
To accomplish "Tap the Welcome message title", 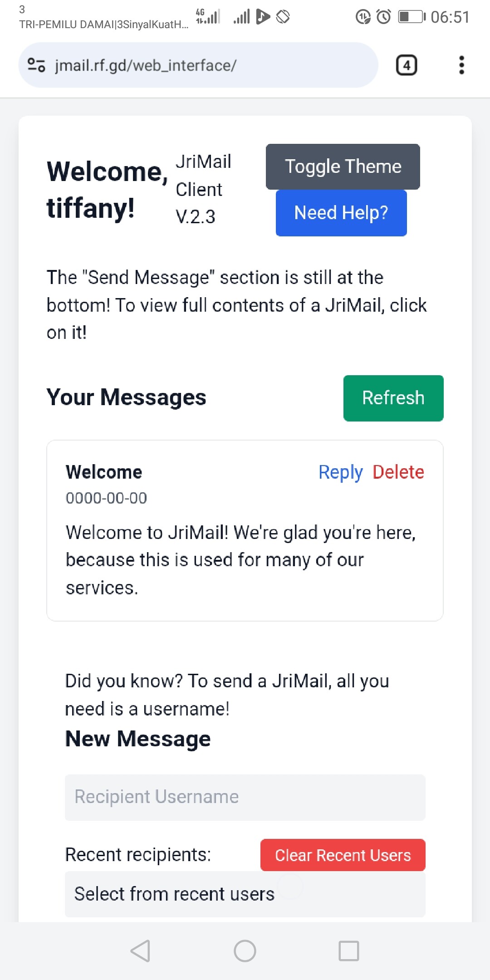I will [x=104, y=472].
